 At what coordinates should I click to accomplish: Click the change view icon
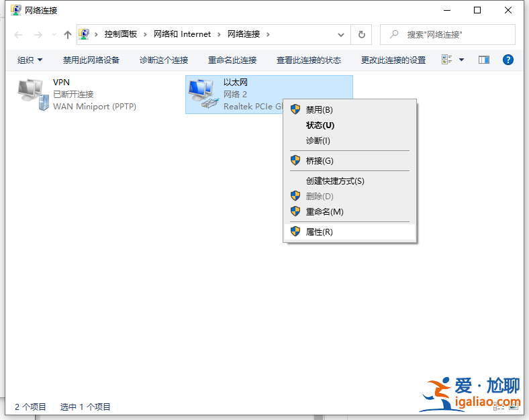[x=446, y=60]
